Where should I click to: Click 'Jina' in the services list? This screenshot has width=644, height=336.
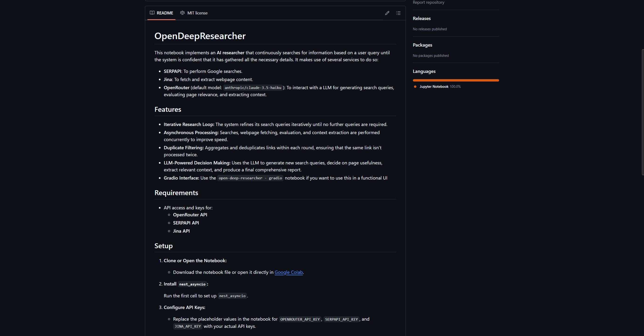(x=168, y=79)
